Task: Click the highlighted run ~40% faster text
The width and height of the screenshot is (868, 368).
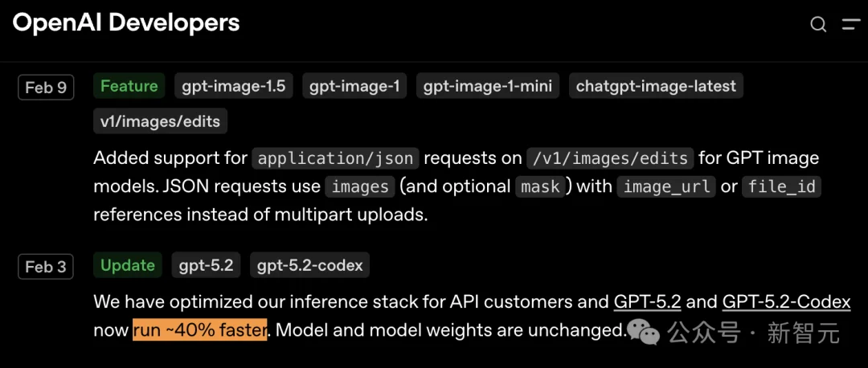Action: tap(199, 330)
